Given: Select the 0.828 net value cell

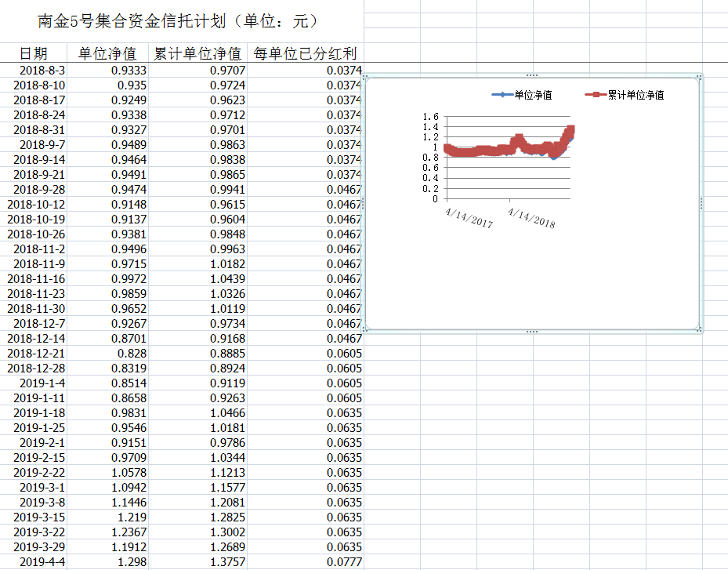Looking at the screenshot, I should pyautogui.click(x=107, y=353).
